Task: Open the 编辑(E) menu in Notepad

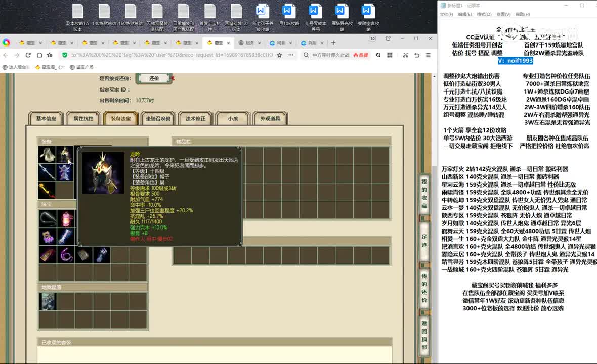Action: 465,15
